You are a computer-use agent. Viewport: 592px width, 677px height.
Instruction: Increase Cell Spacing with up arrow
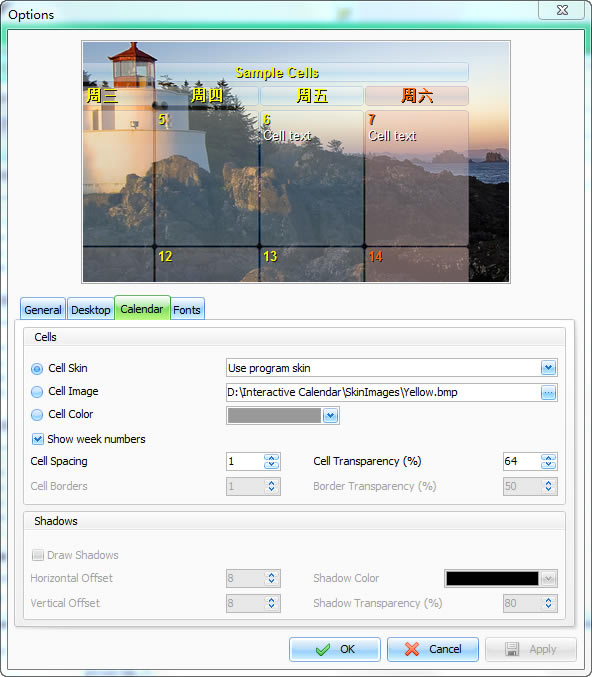click(x=272, y=458)
